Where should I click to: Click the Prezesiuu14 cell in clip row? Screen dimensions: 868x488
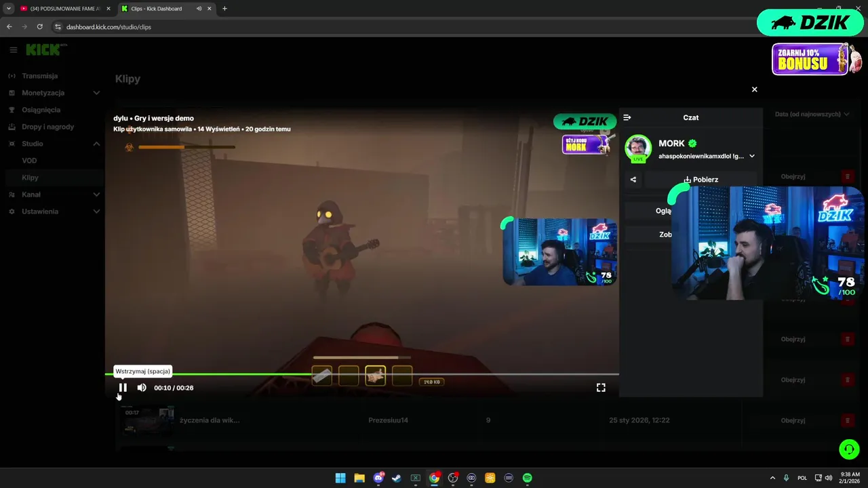coord(388,420)
